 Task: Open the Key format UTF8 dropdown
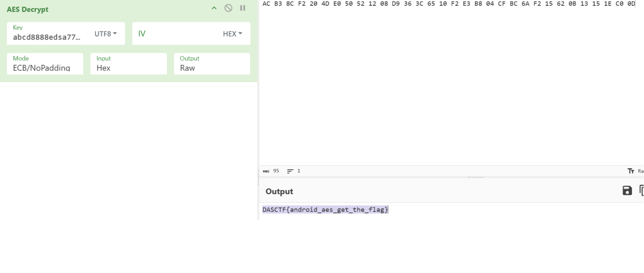pos(106,34)
